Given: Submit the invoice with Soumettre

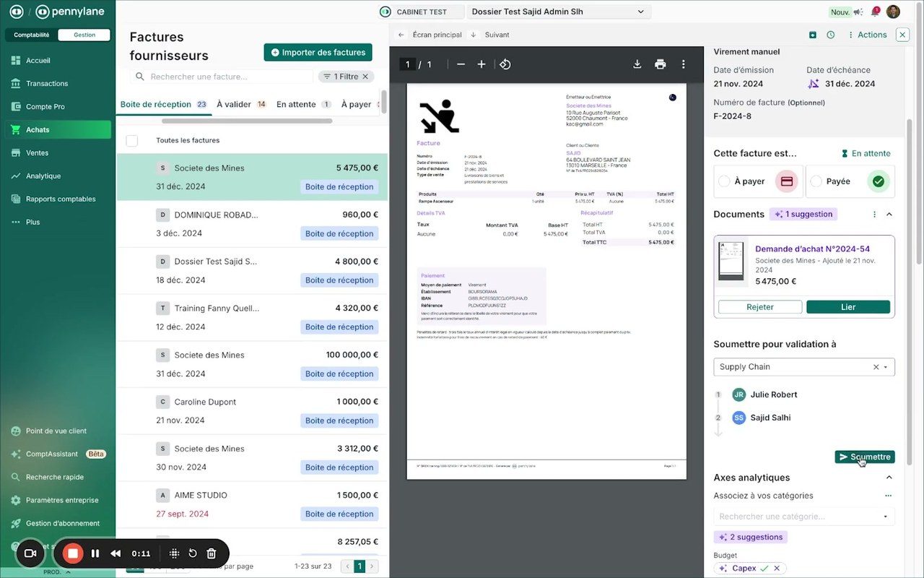Looking at the screenshot, I should (x=865, y=457).
